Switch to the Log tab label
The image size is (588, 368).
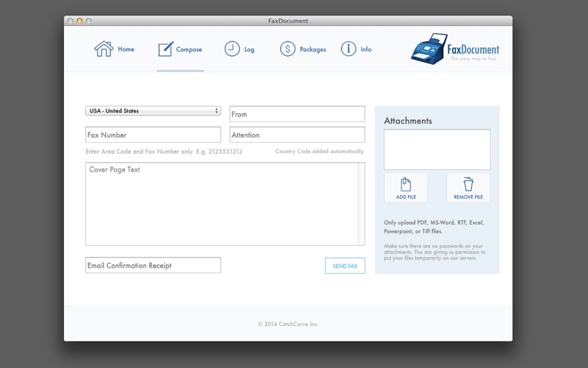coord(249,49)
